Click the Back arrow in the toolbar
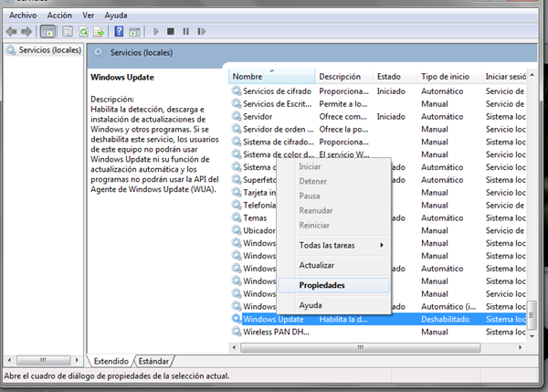This screenshot has width=548, height=392. pyautogui.click(x=11, y=31)
